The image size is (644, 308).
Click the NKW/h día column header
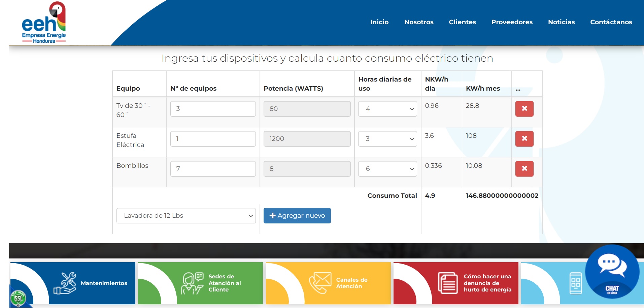pos(436,84)
